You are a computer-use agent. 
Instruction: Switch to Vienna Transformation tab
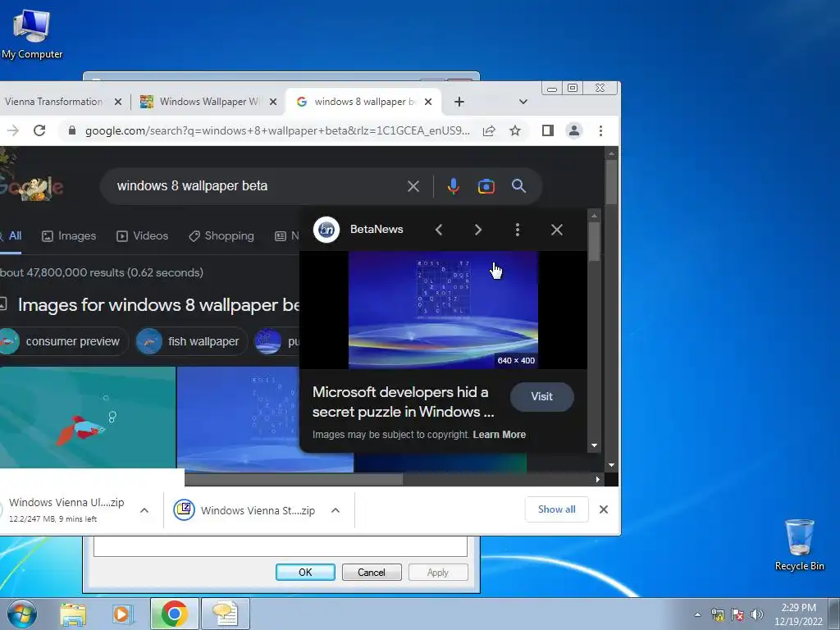[x=53, y=102]
